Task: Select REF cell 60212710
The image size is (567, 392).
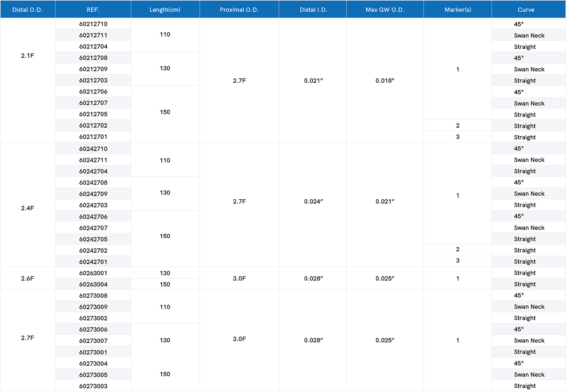Action: [93, 24]
